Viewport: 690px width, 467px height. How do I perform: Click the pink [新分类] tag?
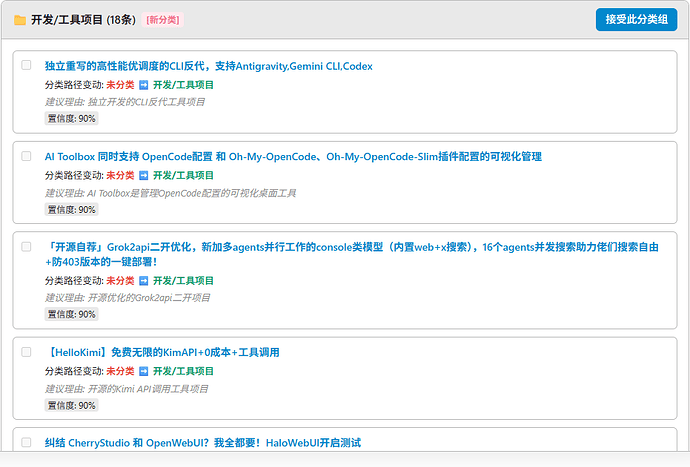(x=163, y=20)
